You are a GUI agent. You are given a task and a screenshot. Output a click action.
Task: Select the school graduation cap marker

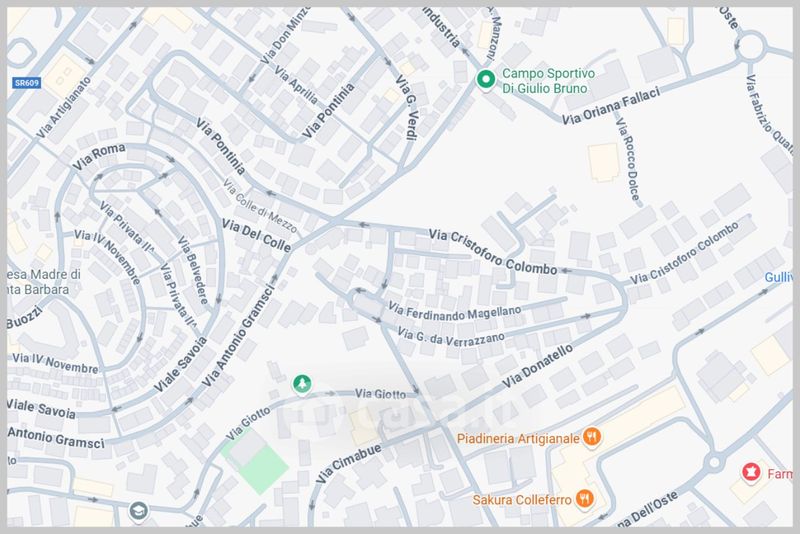pos(138,511)
